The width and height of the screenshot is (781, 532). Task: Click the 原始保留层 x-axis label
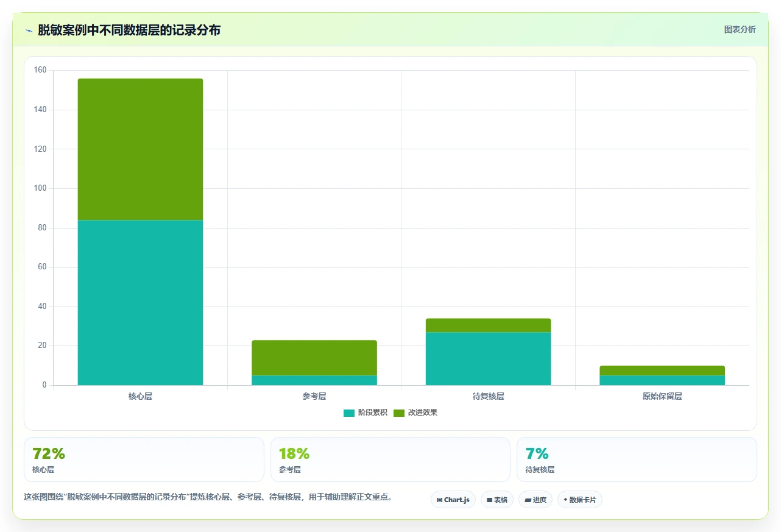662,396
